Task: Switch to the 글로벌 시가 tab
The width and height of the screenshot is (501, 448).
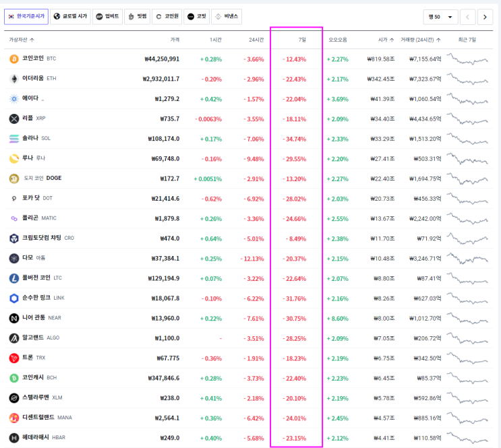Action: (x=70, y=17)
